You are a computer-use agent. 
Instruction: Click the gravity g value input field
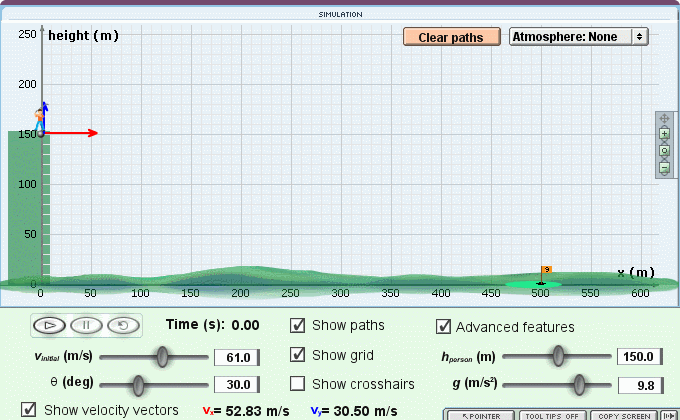pos(636,385)
